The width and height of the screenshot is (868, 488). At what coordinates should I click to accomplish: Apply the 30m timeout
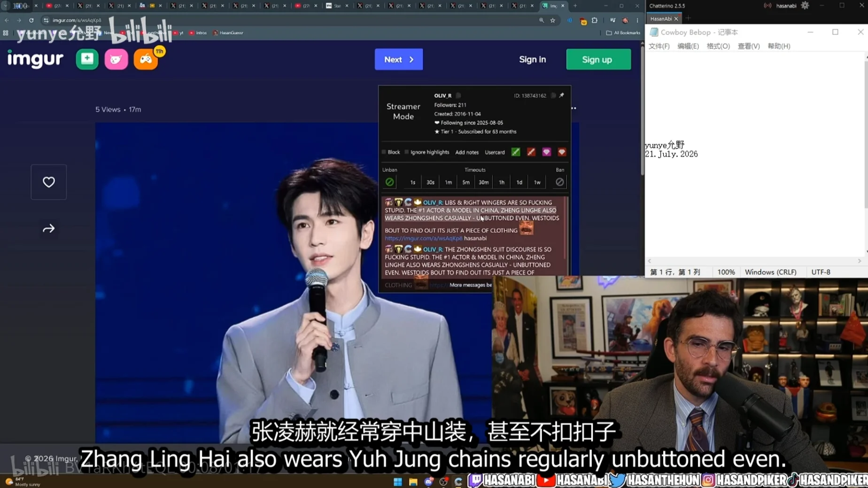(483, 182)
